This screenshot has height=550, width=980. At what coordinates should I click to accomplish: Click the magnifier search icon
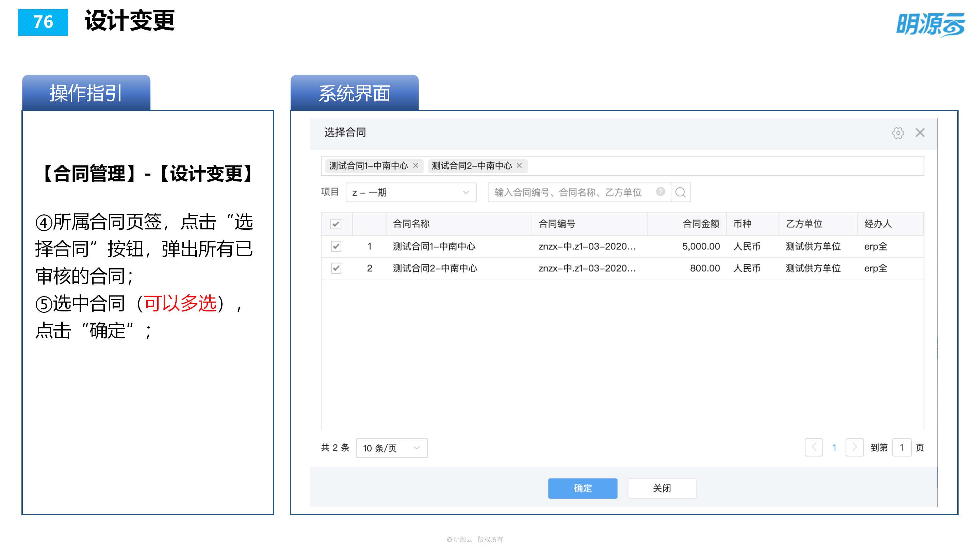coord(681,193)
